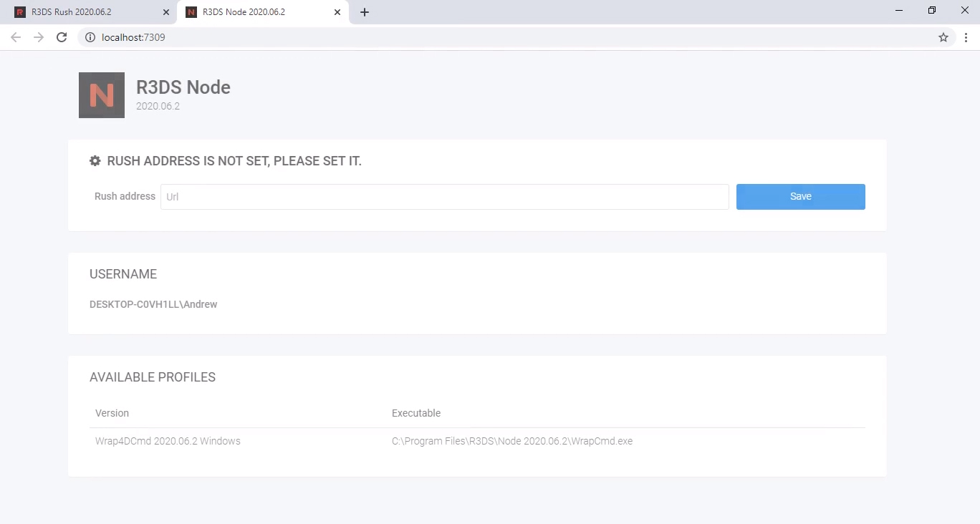Bookmark this page with the star icon

(943, 37)
